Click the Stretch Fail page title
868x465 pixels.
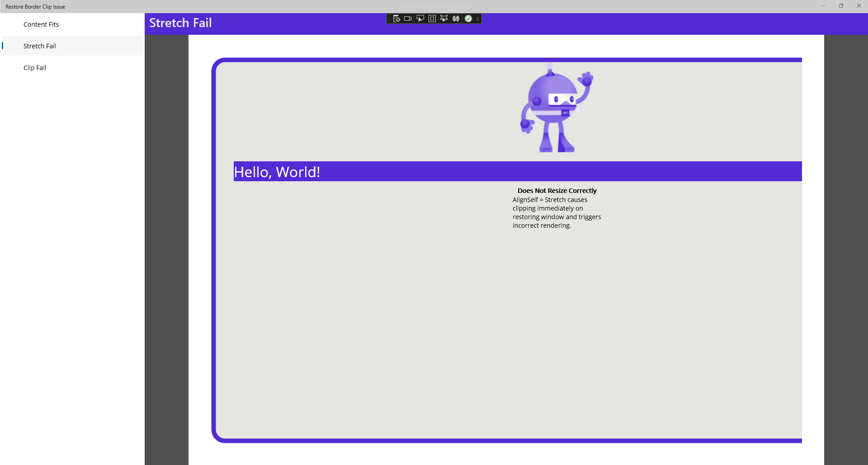click(180, 23)
